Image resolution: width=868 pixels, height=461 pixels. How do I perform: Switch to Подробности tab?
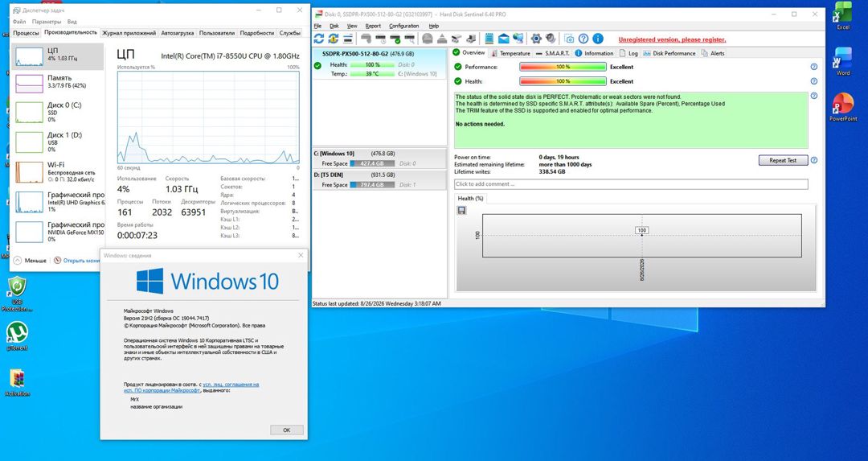pyautogui.click(x=257, y=33)
